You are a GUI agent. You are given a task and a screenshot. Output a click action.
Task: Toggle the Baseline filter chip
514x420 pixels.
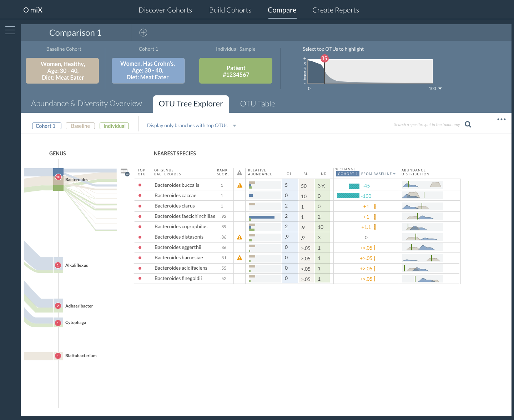pyautogui.click(x=80, y=126)
